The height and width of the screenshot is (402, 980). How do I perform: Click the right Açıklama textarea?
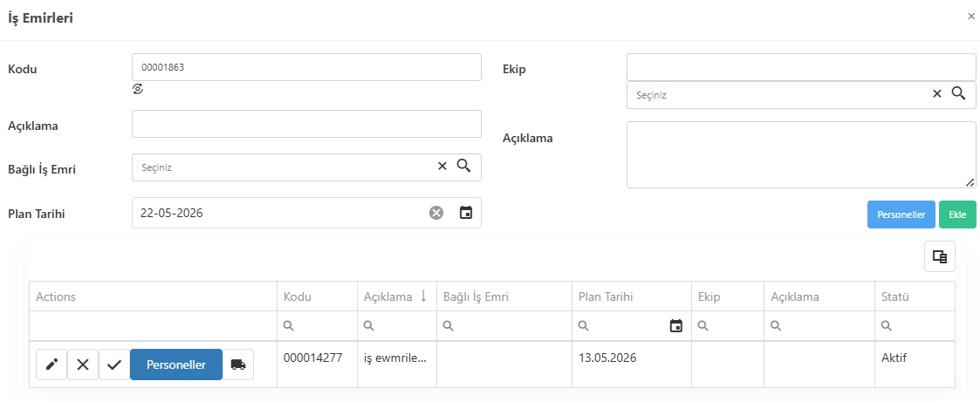click(x=801, y=155)
